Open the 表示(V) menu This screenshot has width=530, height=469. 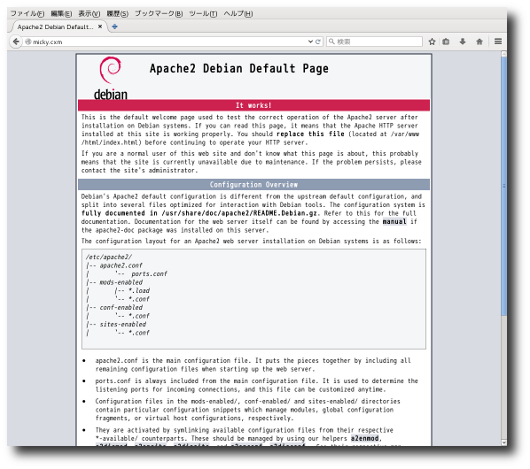pyautogui.click(x=89, y=14)
